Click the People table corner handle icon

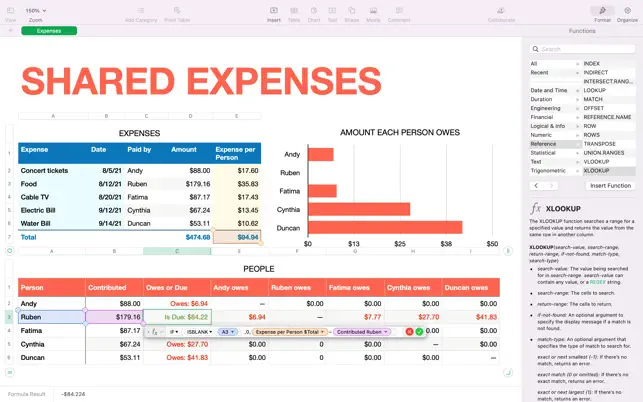(508, 372)
